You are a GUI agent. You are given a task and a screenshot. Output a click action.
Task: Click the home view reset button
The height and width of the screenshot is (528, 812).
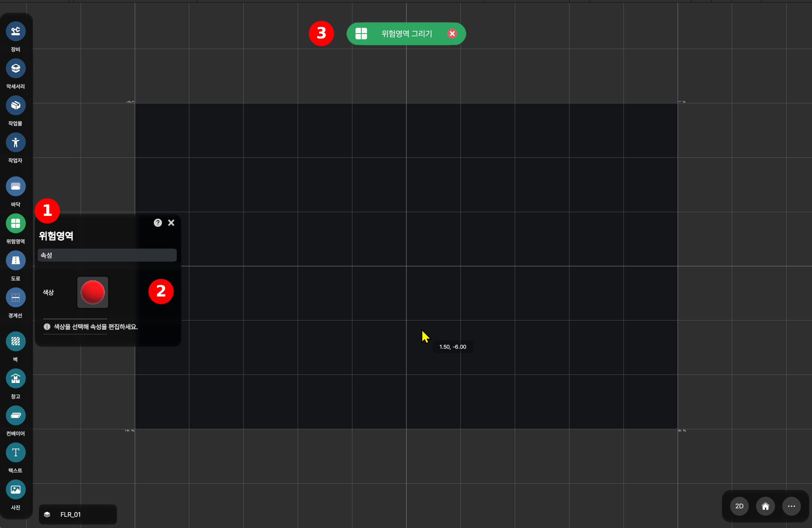pos(765,506)
